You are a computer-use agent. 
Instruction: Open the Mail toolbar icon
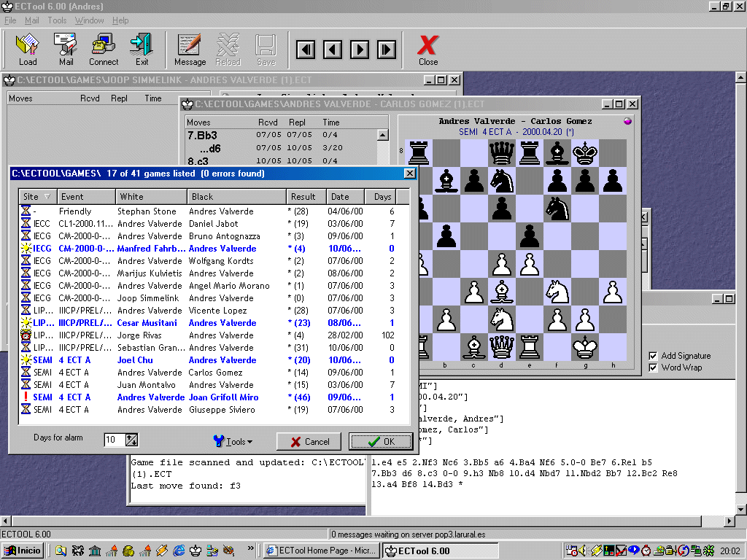pos(66,50)
